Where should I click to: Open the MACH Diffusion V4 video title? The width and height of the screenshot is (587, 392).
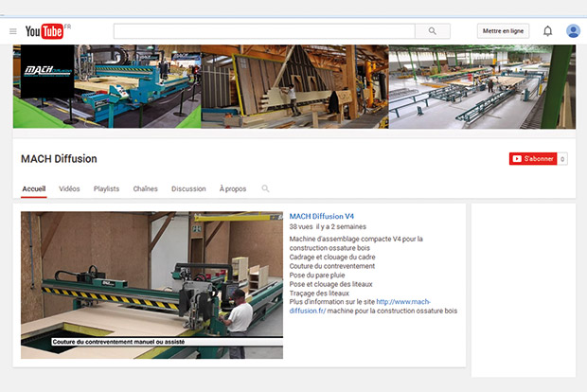click(322, 216)
